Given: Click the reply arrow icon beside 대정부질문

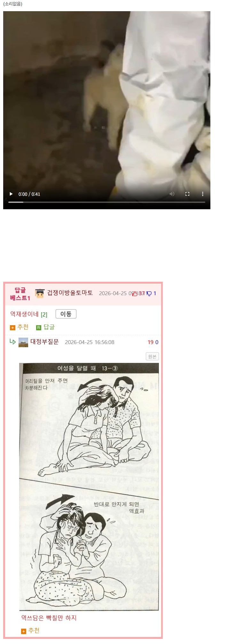Looking at the screenshot, I should 13,342.
